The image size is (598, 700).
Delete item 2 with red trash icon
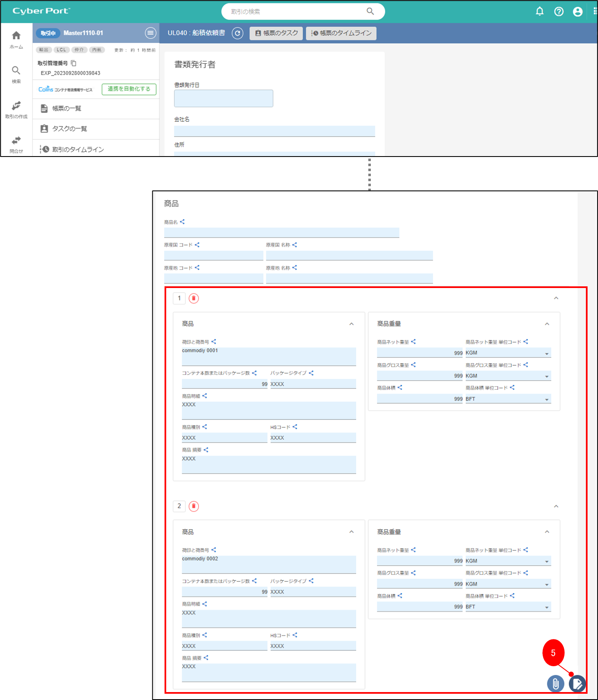(194, 506)
